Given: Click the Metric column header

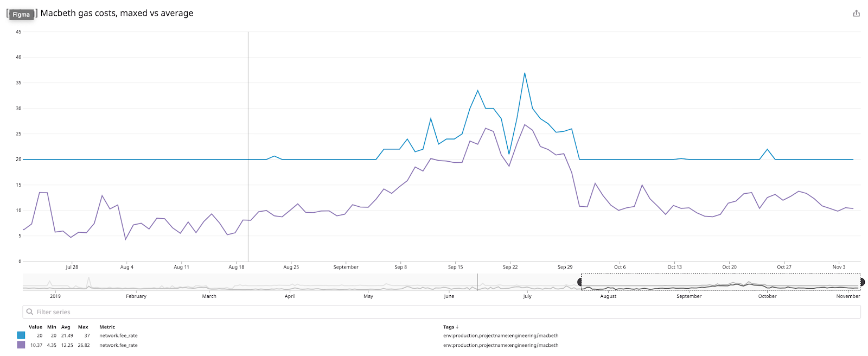Looking at the screenshot, I should point(107,327).
